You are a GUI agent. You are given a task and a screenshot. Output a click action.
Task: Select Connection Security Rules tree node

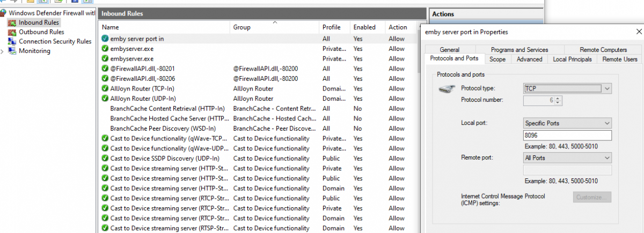tap(55, 42)
